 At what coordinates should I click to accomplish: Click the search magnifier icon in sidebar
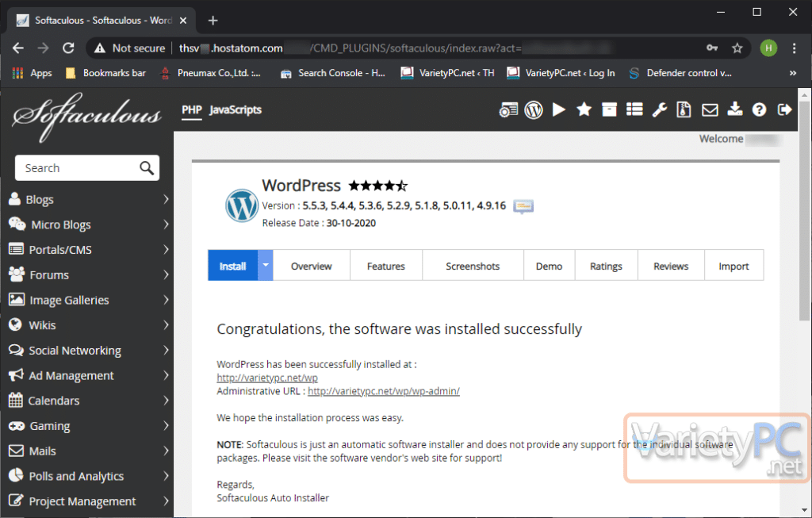[147, 168]
